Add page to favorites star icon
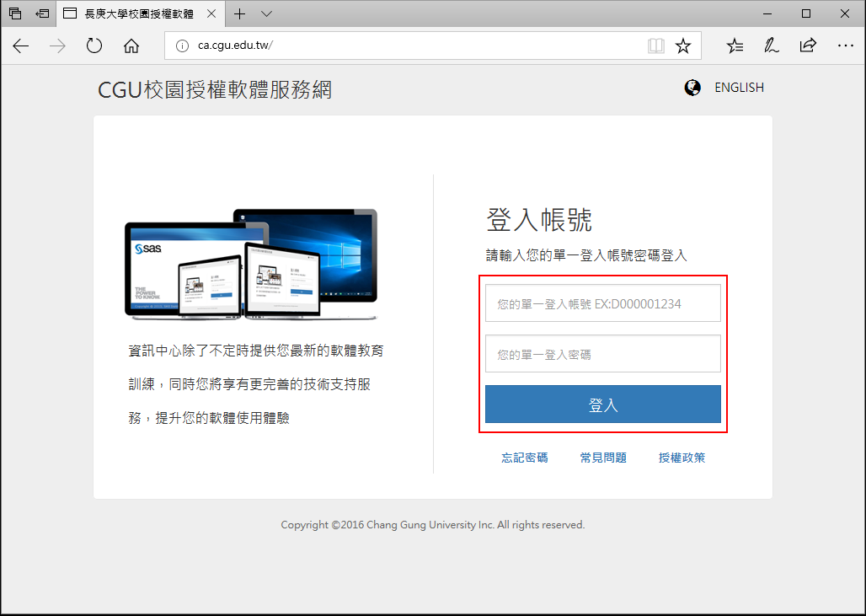The width and height of the screenshot is (866, 616). click(683, 46)
